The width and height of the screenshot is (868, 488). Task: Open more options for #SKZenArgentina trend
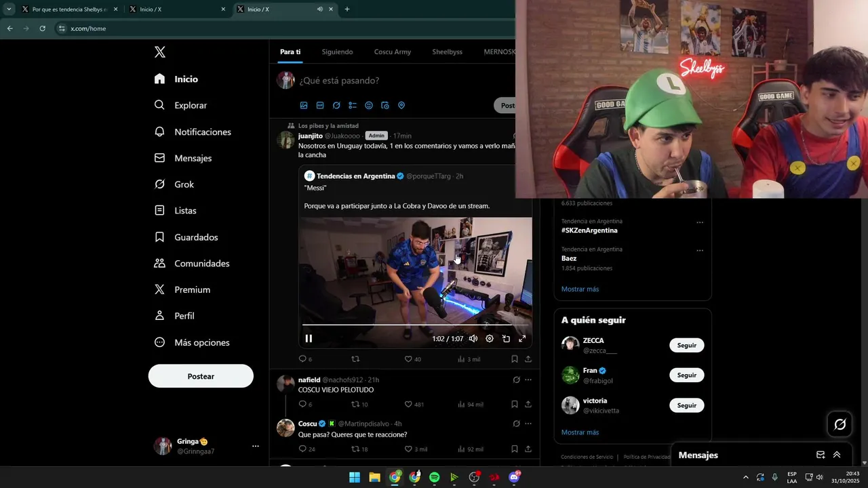click(x=700, y=222)
